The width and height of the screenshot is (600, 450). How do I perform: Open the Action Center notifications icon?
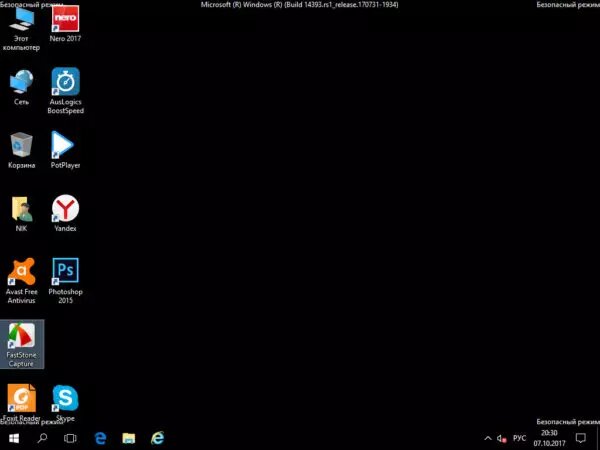580,438
